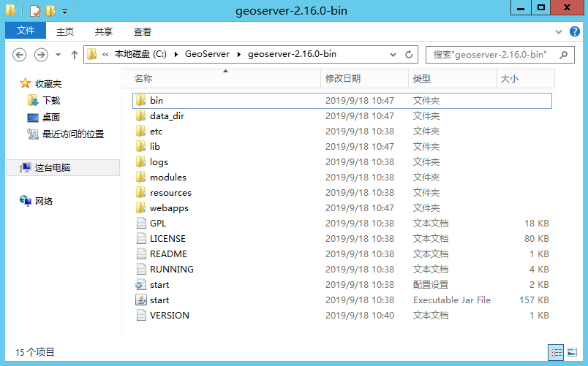Image resolution: width=588 pixels, height=366 pixels.
Task: Select the webapps folder icon
Action: [x=140, y=208]
